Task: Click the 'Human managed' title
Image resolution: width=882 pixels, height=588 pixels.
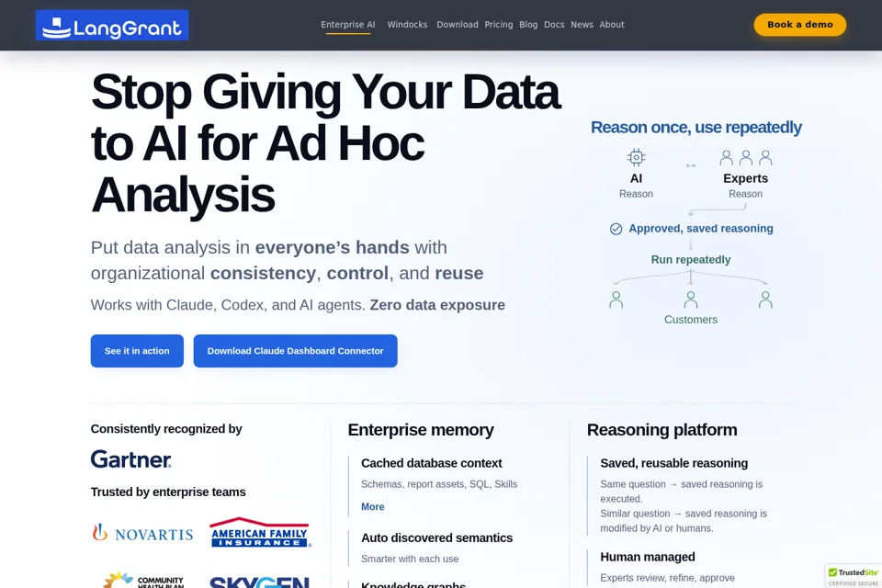Action: [648, 557]
